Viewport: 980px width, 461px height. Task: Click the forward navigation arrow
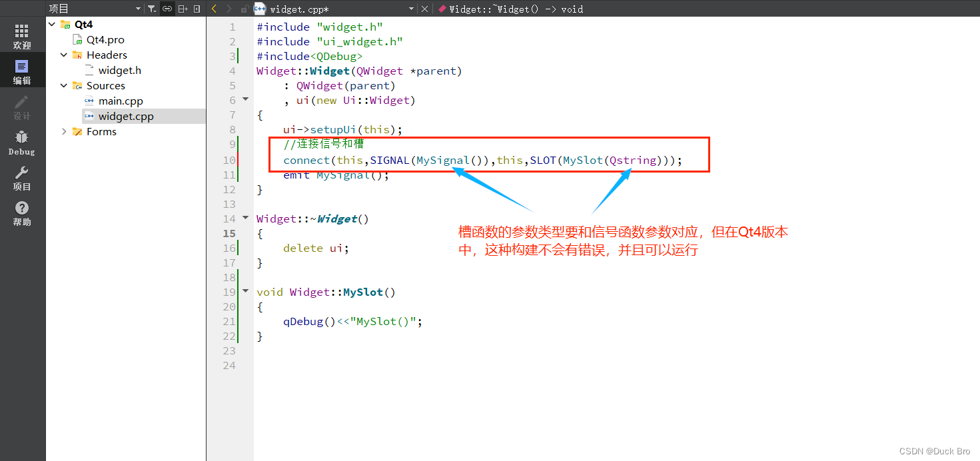coord(229,8)
